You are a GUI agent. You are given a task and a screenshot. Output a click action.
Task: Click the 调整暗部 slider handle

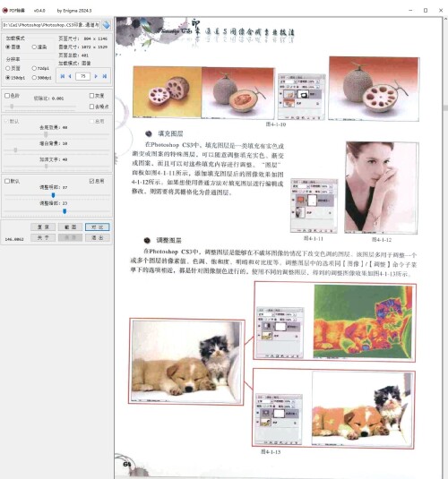(x=65, y=211)
